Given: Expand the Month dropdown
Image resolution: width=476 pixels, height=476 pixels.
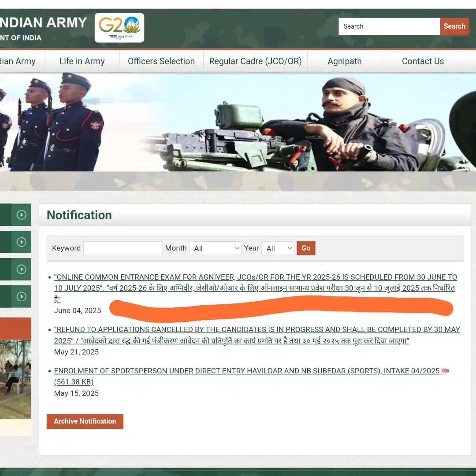Looking at the screenshot, I should pos(215,248).
